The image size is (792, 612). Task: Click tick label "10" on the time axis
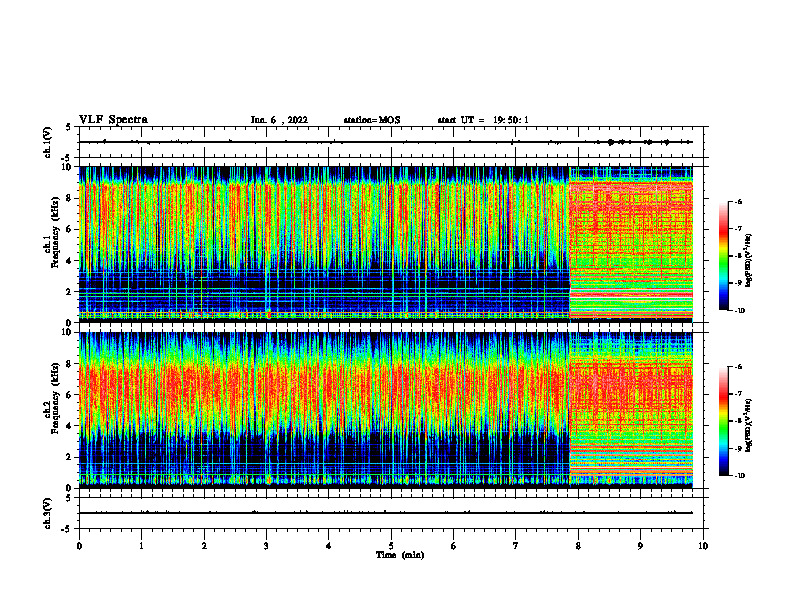703,546
